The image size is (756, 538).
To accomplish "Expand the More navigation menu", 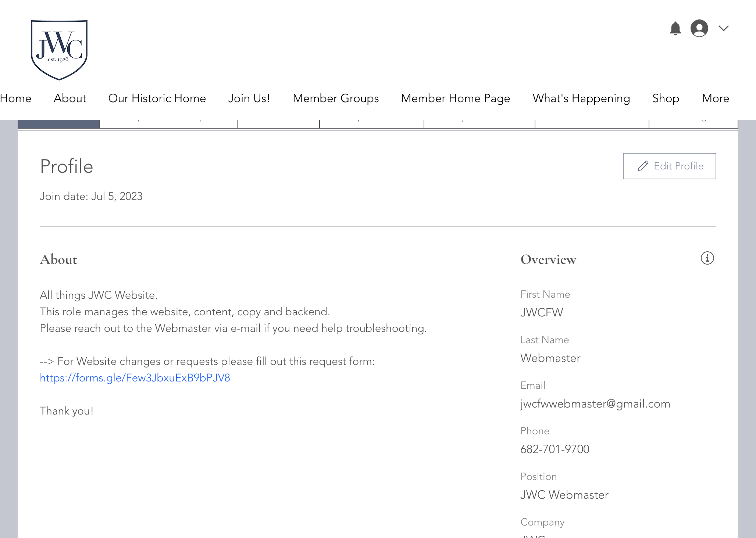I will coord(715,98).
